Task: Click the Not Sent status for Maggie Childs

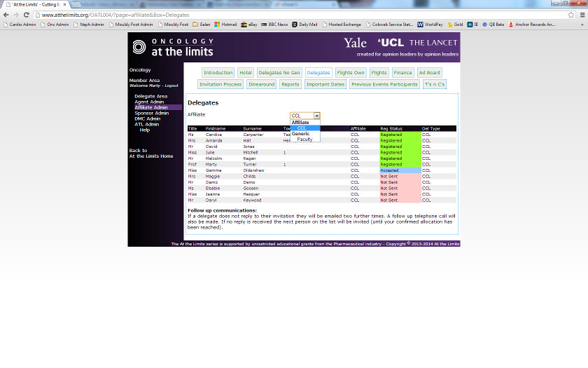Action: (400, 177)
